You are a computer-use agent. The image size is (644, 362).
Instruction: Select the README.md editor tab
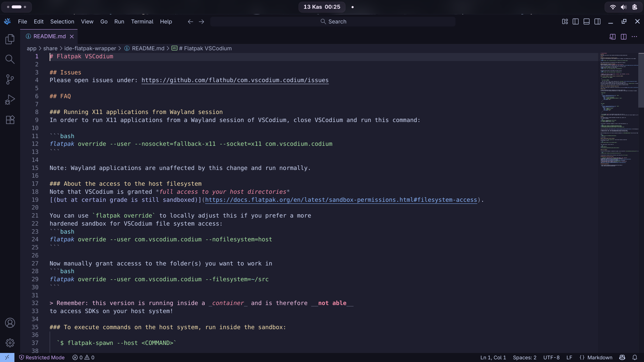[x=49, y=36]
